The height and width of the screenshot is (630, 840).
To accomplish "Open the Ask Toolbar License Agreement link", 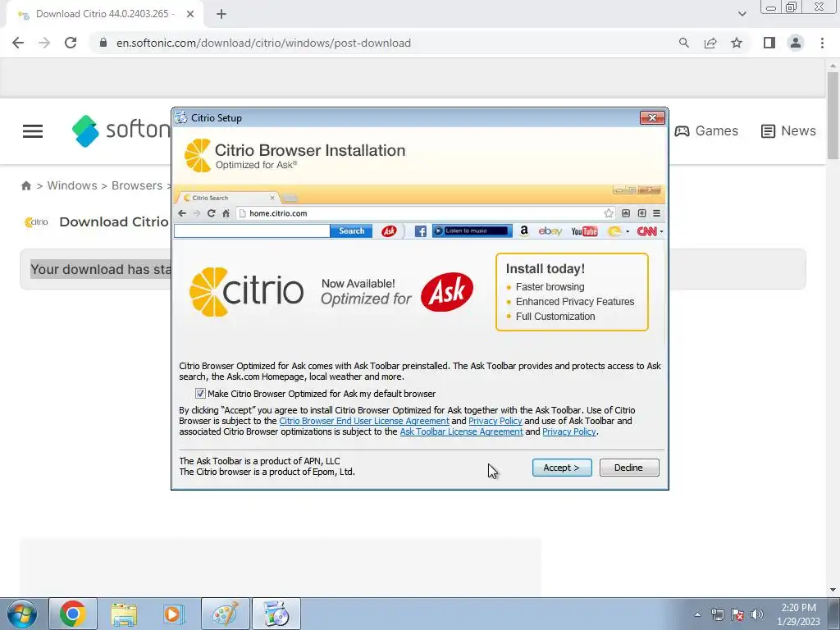I will tap(461, 431).
